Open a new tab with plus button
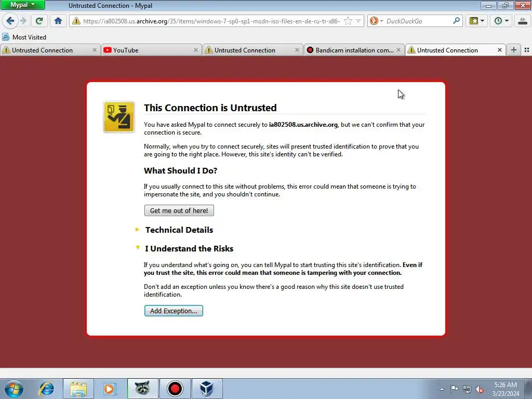Screen dimensions: 532x399 [514, 50]
